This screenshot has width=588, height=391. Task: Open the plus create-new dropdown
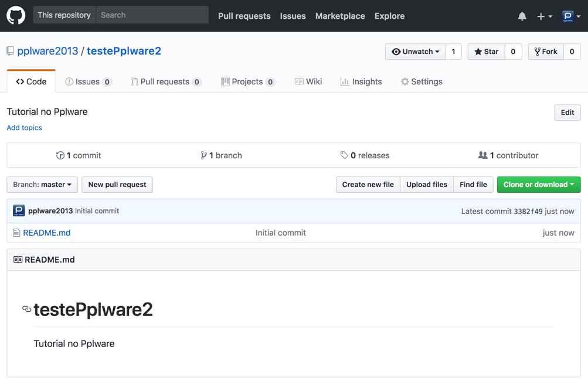pyautogui.click(x=544, y=16)
